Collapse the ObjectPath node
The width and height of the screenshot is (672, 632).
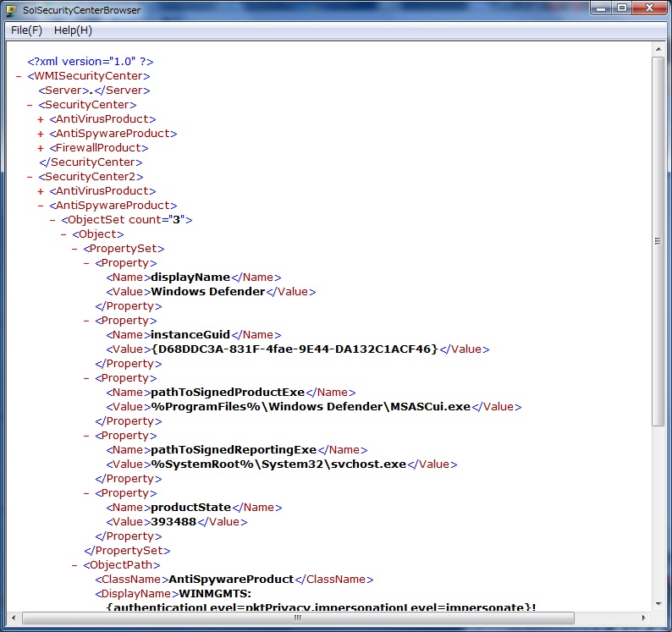pyautogui.click(x=74, y=565)
